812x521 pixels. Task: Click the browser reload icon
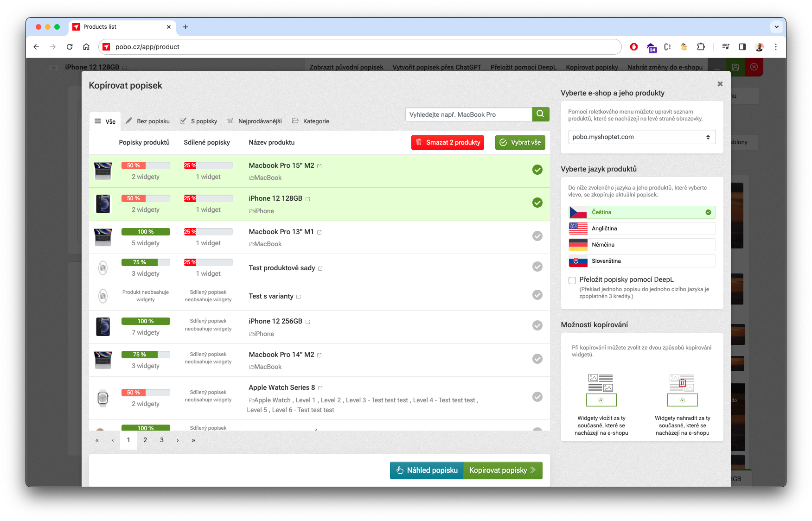(70, 47)
